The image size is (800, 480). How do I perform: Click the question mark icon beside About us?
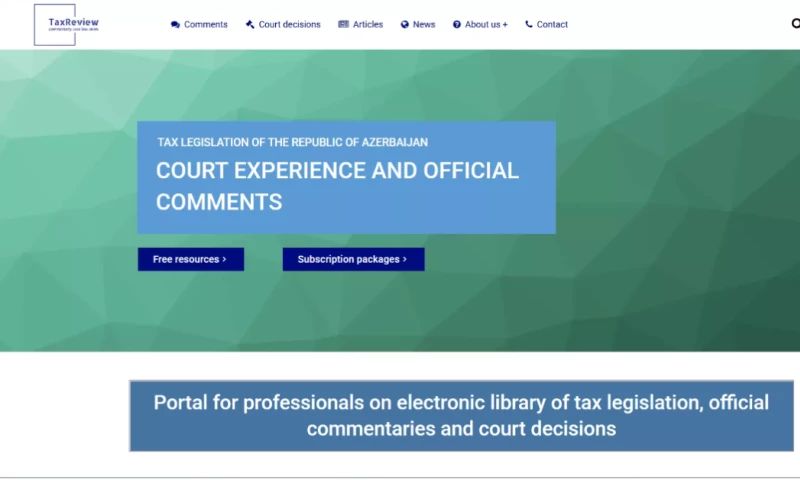pos(457,24)
